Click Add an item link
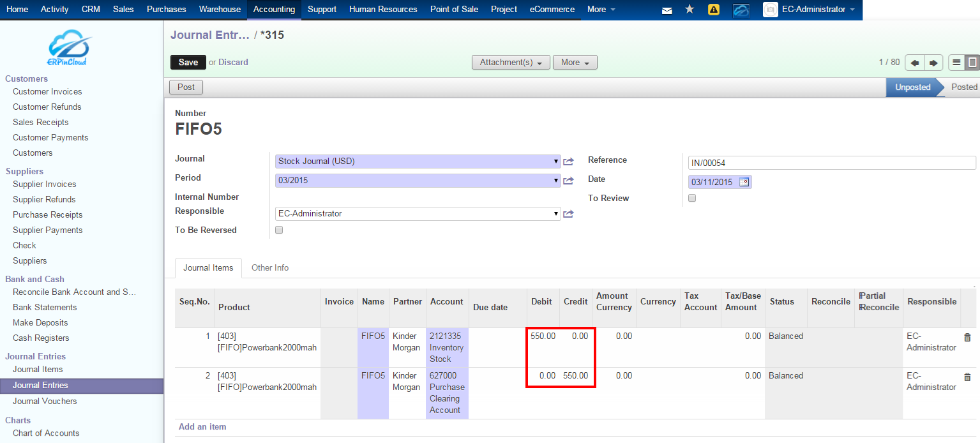 pyautogui.click(x=202, y=427)
